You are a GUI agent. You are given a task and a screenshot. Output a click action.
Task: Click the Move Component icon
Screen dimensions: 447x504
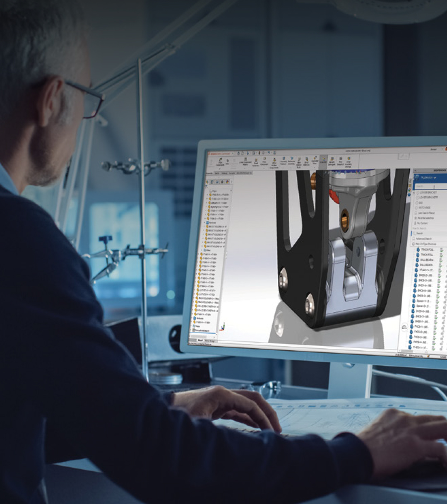pyautogui.click(x=264, y=161)
